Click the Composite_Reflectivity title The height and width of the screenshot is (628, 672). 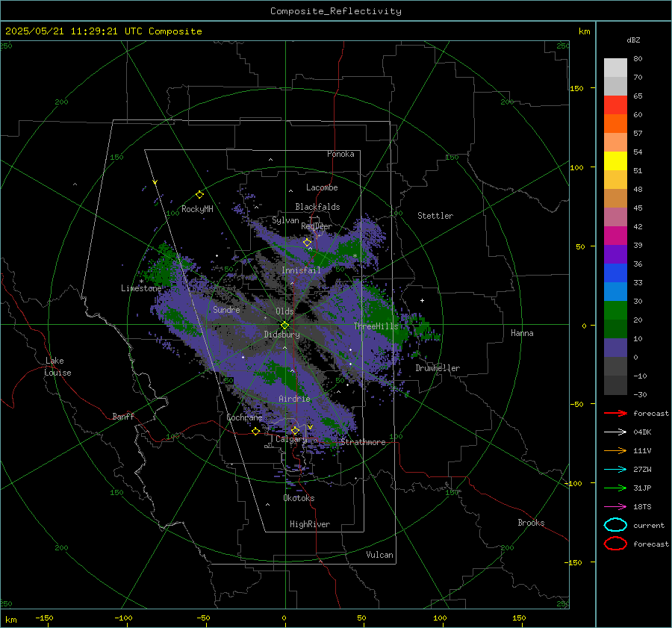336,11
